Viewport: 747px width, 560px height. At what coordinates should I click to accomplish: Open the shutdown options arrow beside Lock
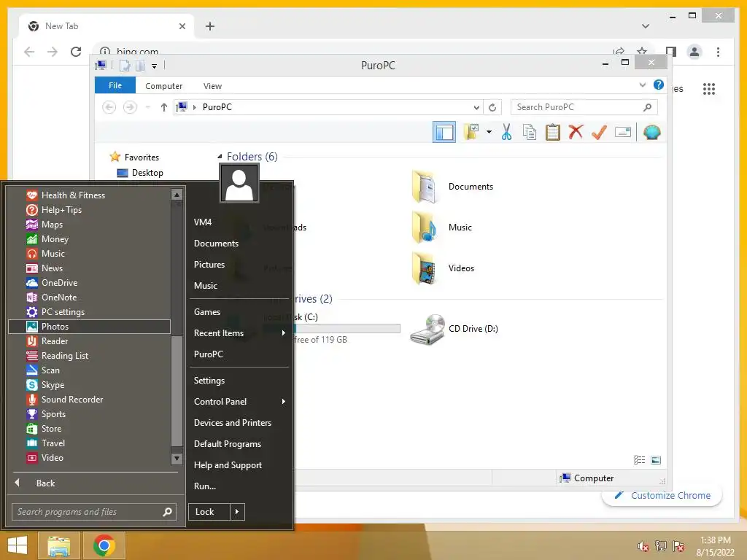237,512
